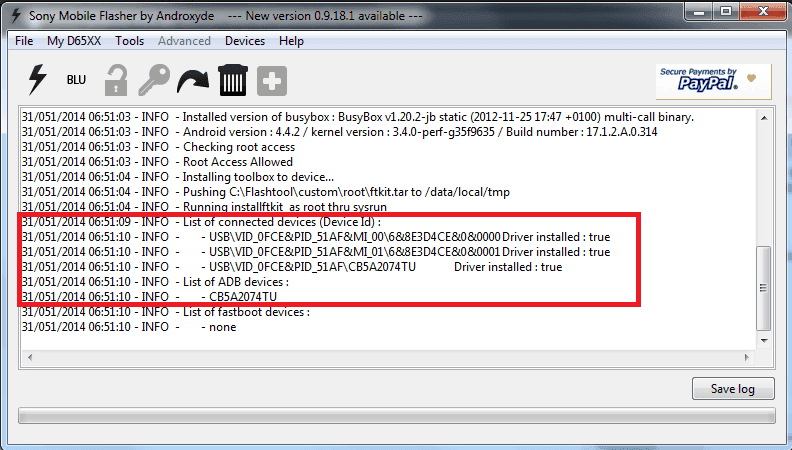Click the '- none' fastboot log line
This screenshot has width=792, height=450.
tap(129, 327)
